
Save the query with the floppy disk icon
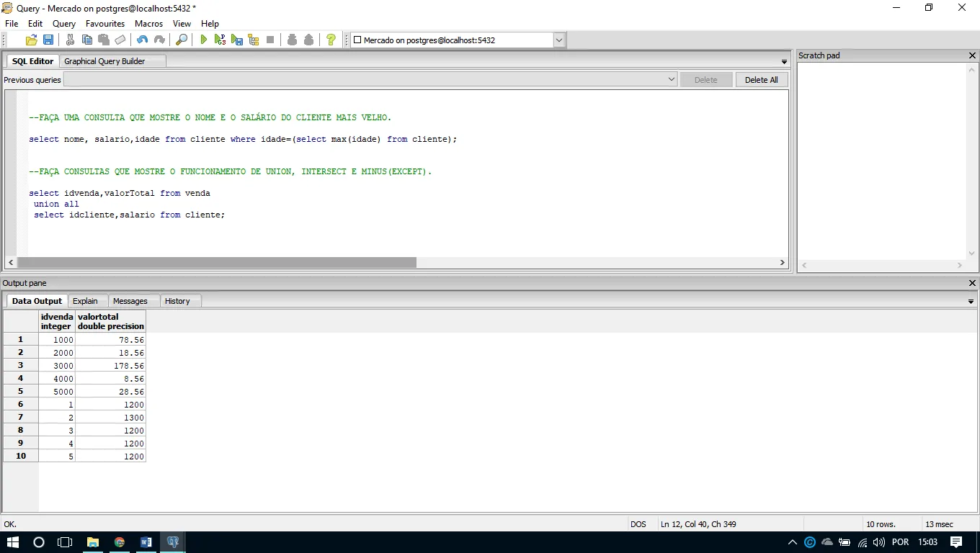48,40
